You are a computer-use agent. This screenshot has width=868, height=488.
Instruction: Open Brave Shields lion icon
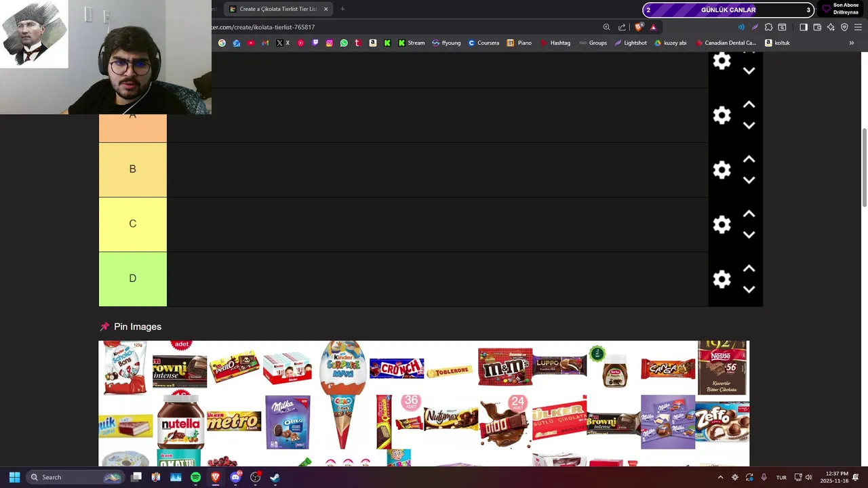639,27
